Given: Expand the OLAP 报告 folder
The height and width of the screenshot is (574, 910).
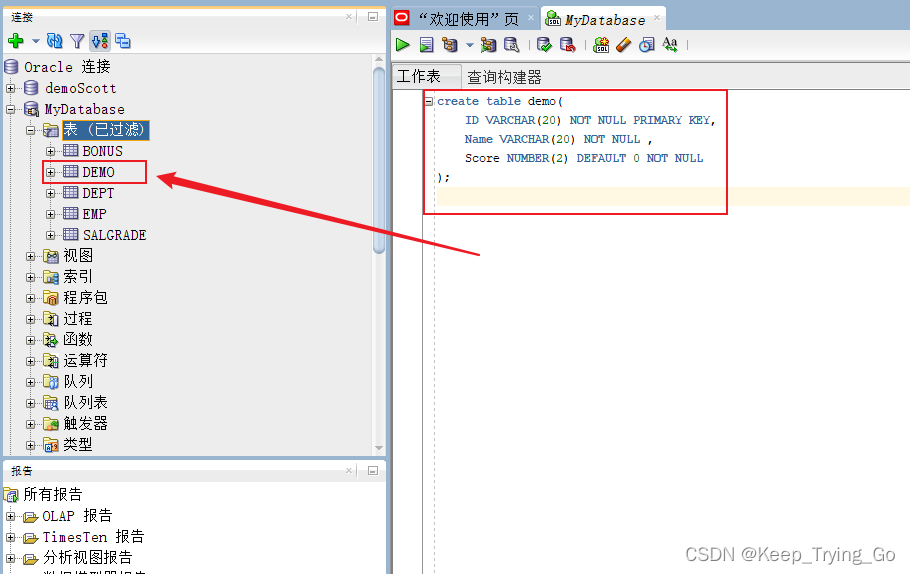Looking at the screenshot, I should [x=10, y=516].
